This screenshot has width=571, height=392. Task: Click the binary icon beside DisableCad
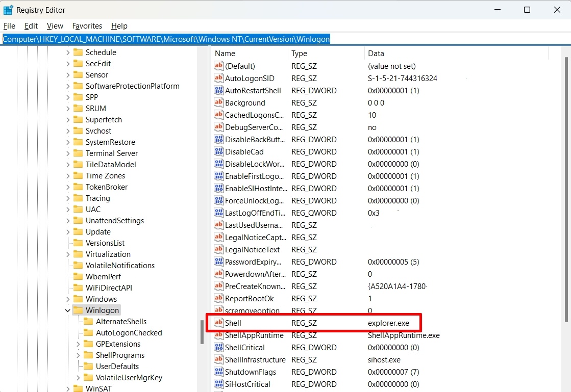218,151
